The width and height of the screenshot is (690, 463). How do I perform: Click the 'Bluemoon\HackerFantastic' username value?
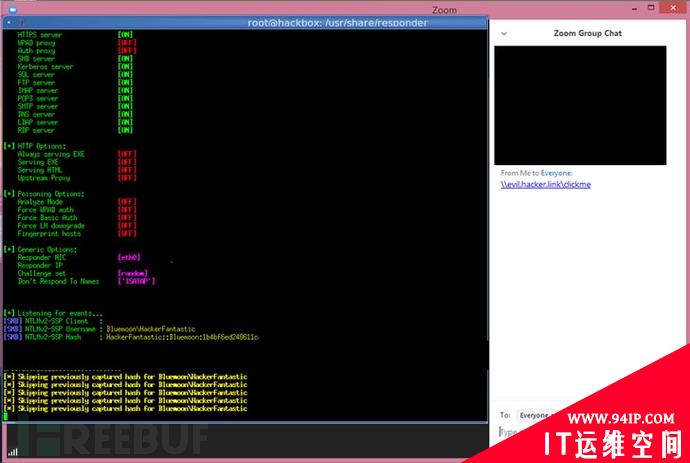[x=150, y=329]
